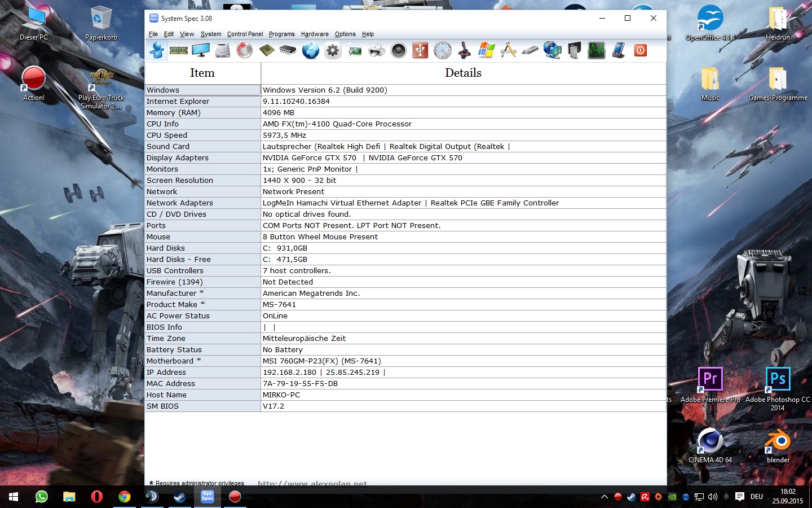This screenshot has height=508, width=812.
Task: Click the Item column header
Action: [x=202, y=73]
